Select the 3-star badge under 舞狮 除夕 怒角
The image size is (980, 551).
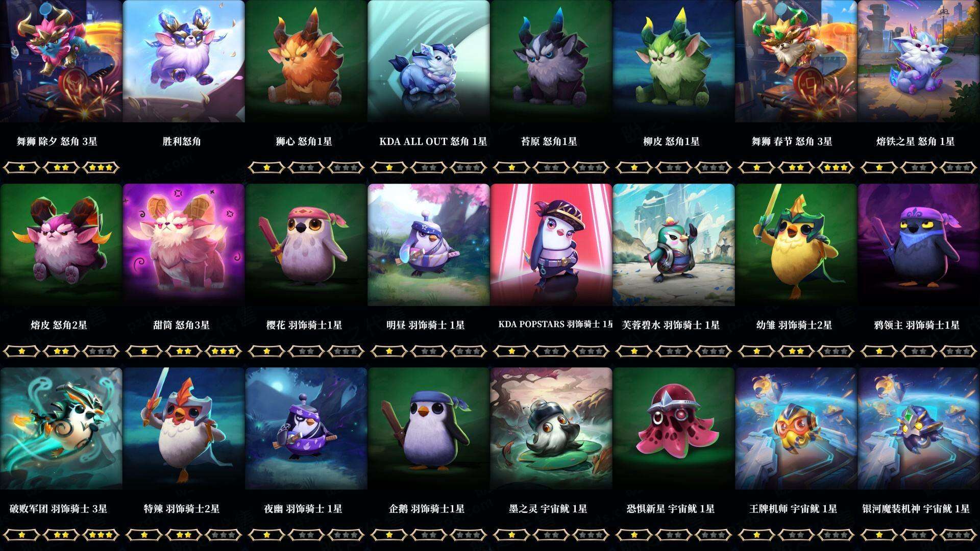pos(101,167)
